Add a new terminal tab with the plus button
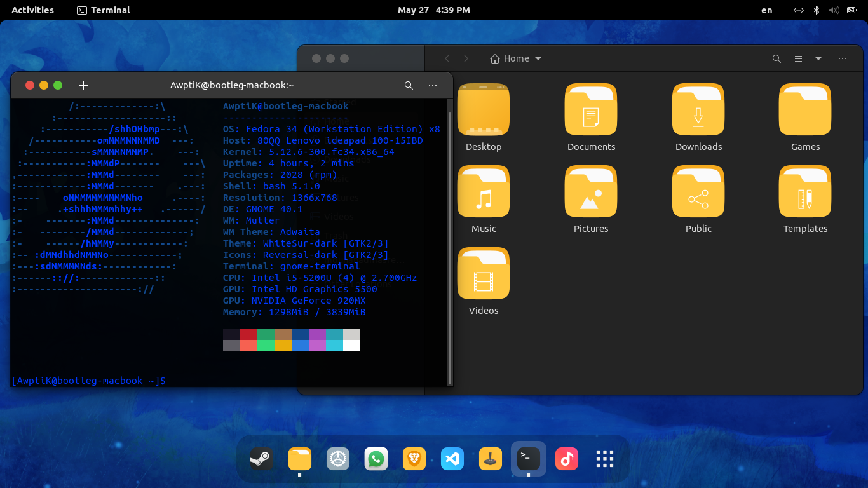The height and width of the screenshot is (488, 868). point(83,85)
